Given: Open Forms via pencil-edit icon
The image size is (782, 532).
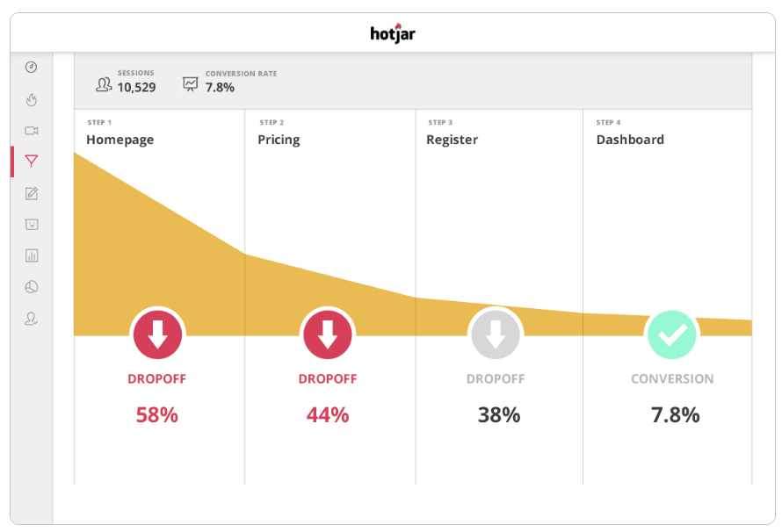Looking at the screenshot, I should (32, 193).
